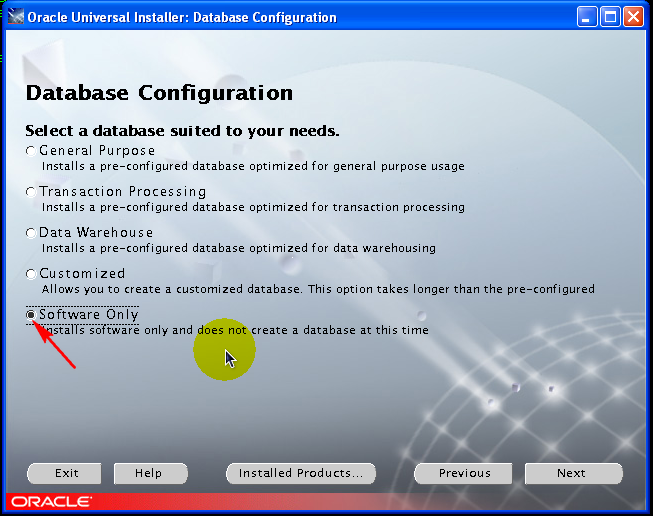Click "Select a database suited to your needs."
This screenshot has height=516, width=653.
pyautogui.click(x=182, y=131)
